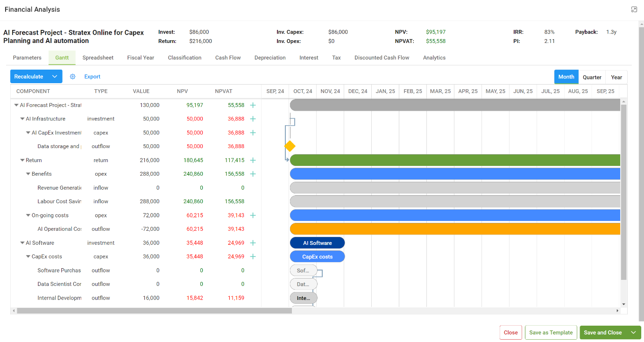Viewport: 644px width, 342px height.
Task: Open the Discounted Cash Flow tab
Action: pos(382,58)
